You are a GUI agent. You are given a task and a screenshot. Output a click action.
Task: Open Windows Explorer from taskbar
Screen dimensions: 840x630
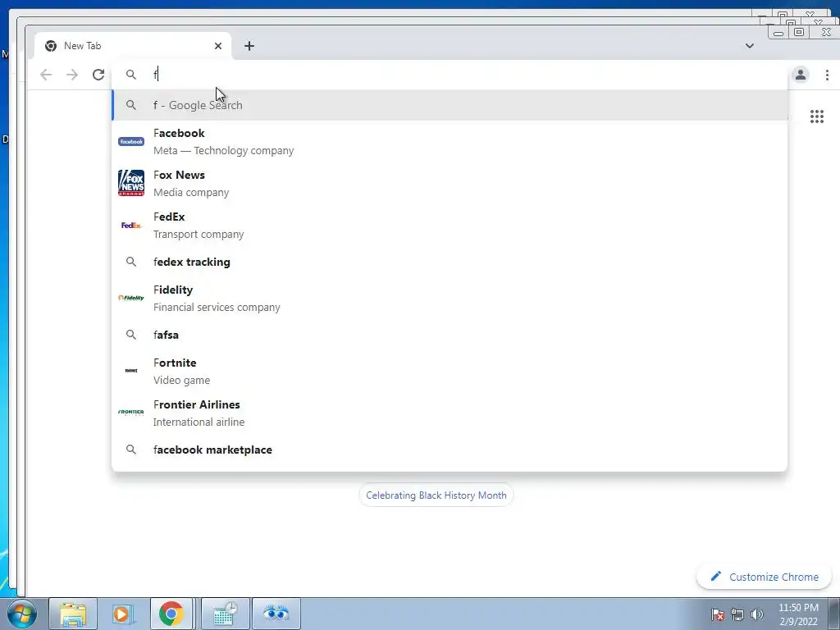[x=73, y=614]
